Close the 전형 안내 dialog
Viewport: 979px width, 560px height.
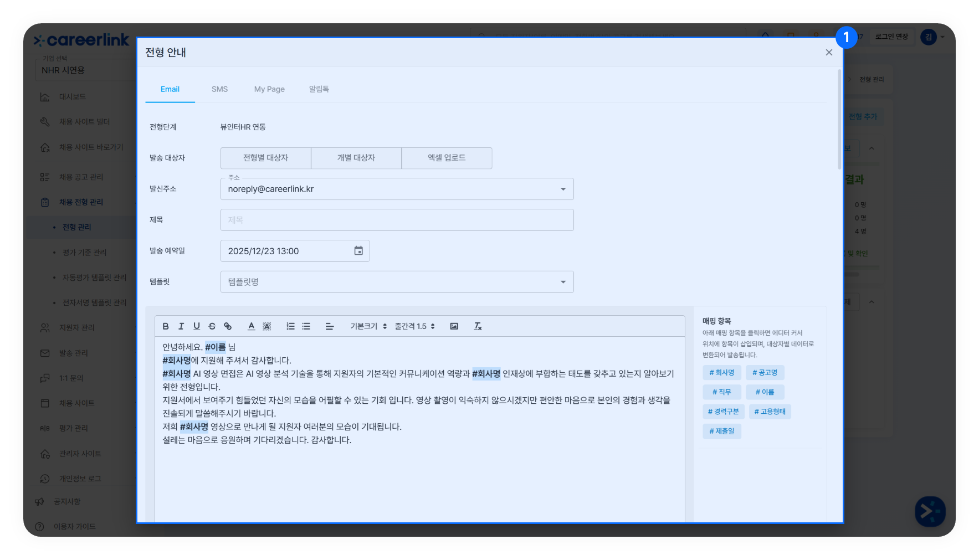829,52
